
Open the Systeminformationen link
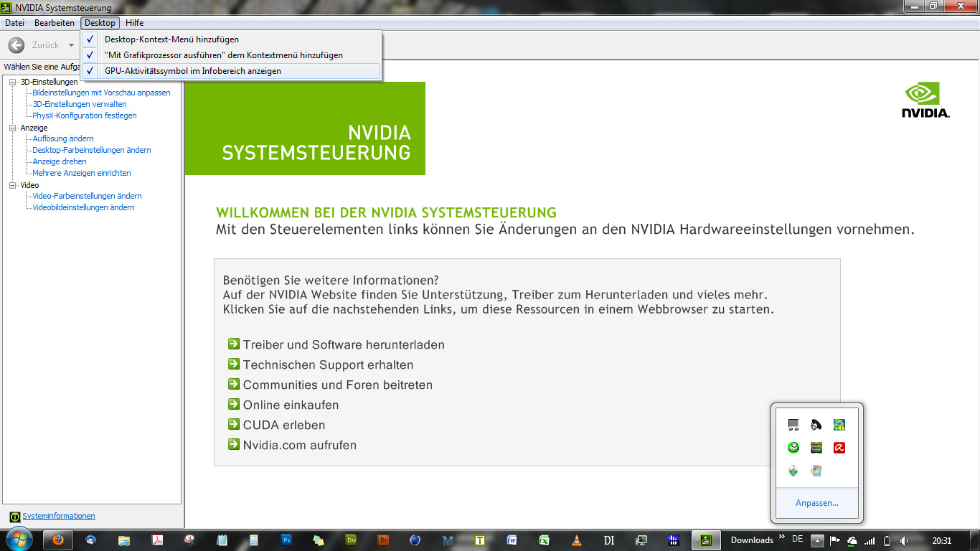pyautogui.click(x=59, y=517)
